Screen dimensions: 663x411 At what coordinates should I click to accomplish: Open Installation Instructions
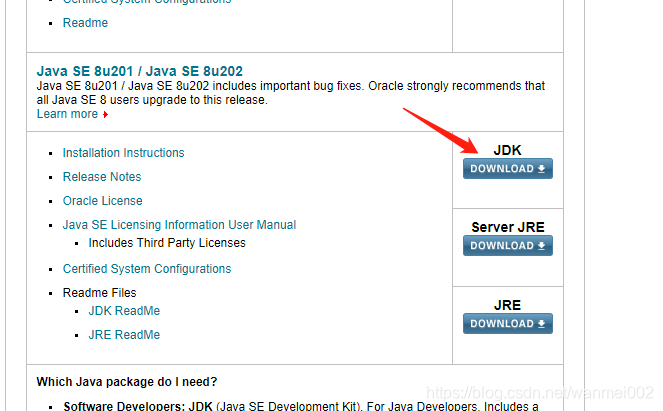point(123,153)
